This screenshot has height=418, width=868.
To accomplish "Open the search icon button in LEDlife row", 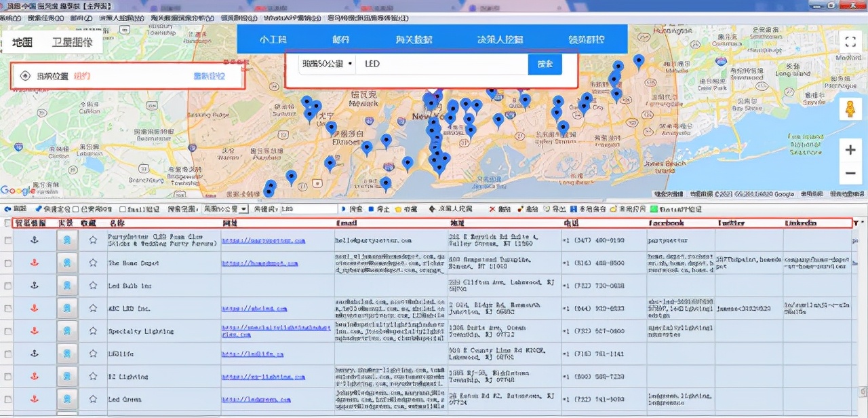I will pos(66,354).
